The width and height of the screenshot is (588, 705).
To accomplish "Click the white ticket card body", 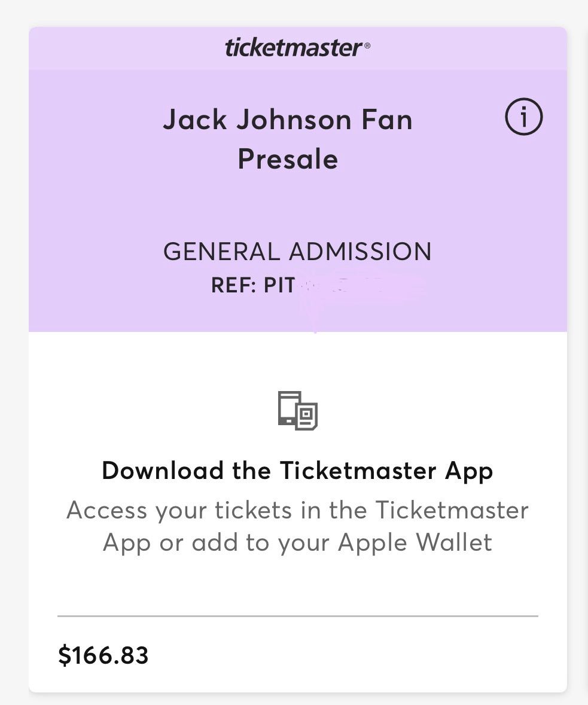I will 298,512.
